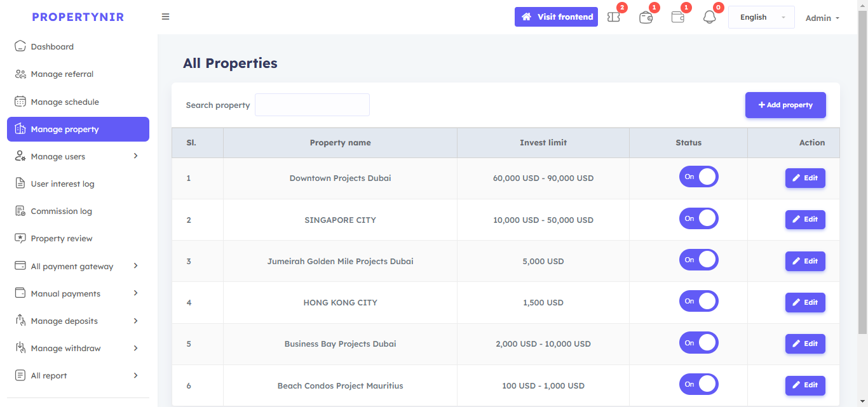
Task: Edit the SINGAPORE CITY property
Action: pyautogui.click(x=805, y=219)
